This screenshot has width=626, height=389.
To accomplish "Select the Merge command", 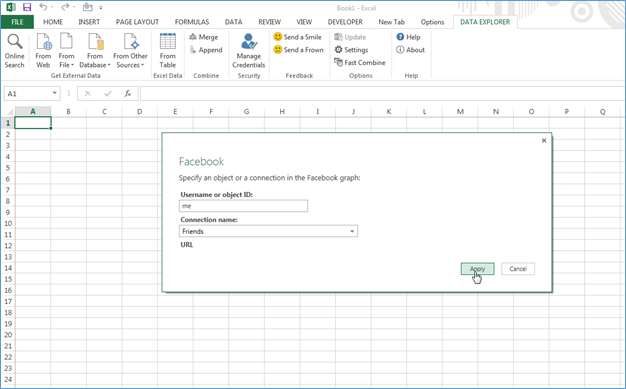I will pos(204,37).
